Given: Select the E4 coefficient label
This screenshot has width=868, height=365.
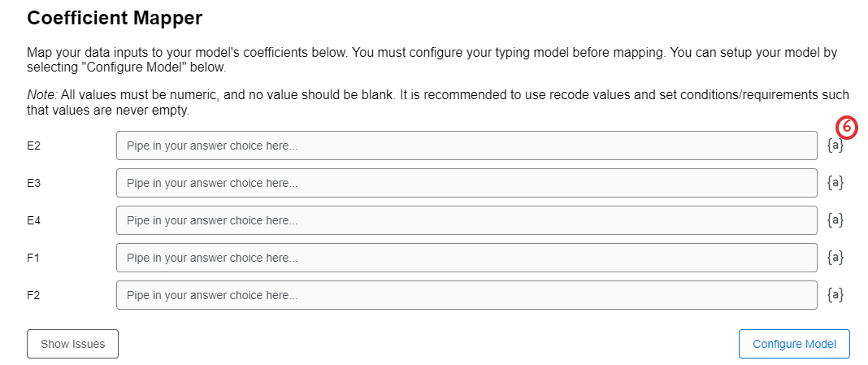Looking at the screenshot, I should click(x=34, y=220).
